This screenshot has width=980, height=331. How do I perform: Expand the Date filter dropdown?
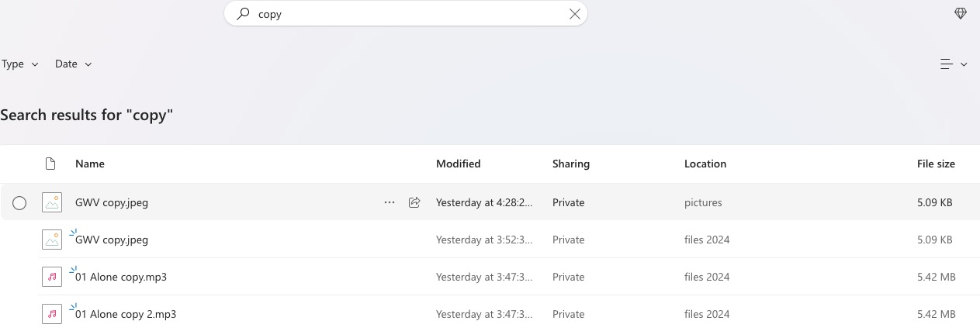tap(74, 64)
